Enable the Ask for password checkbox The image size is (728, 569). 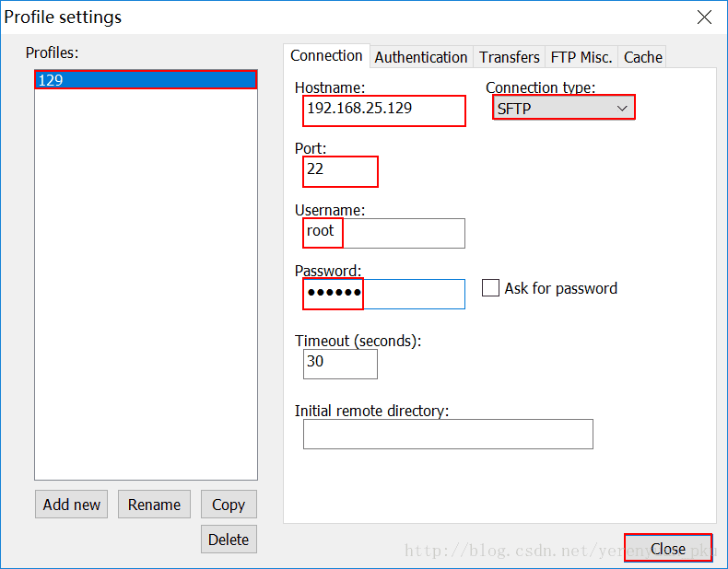point(491,288)
